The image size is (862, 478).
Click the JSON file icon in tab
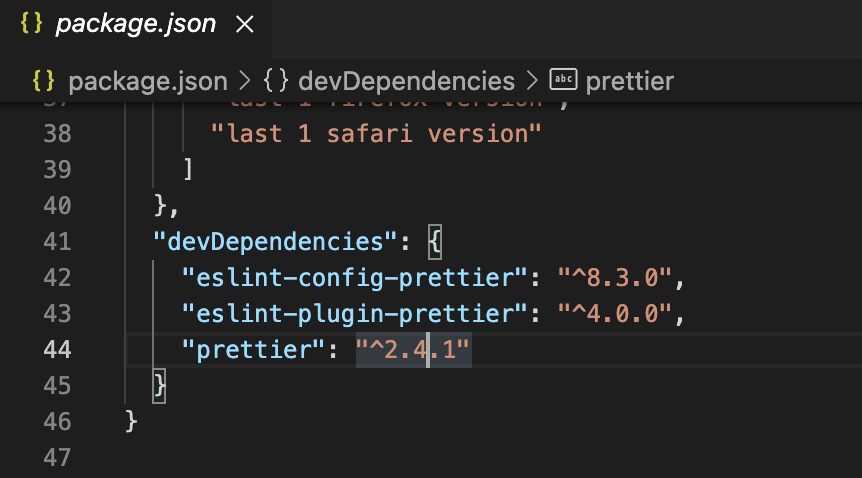[x=31, y=24]
